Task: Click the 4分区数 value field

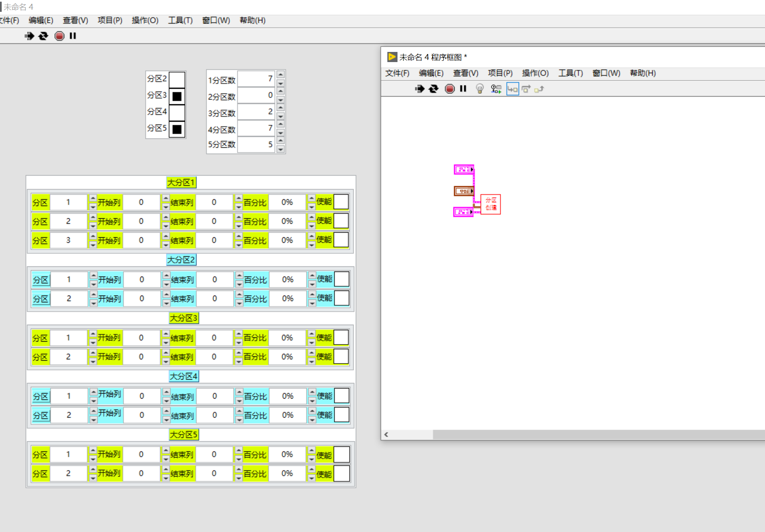Action: 256,128
